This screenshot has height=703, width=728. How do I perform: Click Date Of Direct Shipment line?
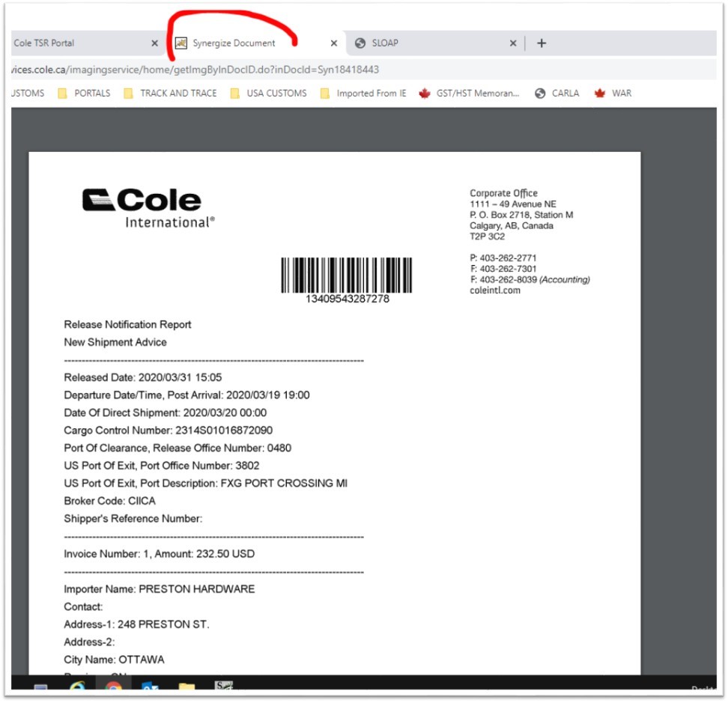point(166,413)
